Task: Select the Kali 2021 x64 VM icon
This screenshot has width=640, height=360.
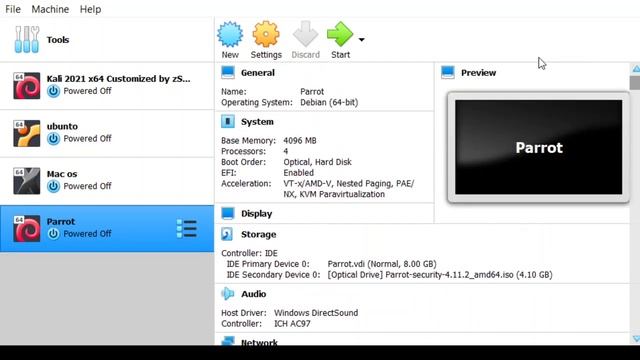Action: coord(27,86)
